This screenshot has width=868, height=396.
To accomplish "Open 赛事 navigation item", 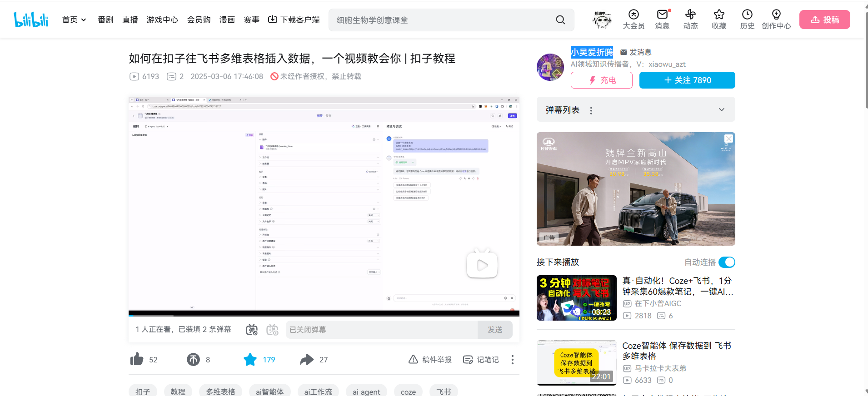I will 251,20.
